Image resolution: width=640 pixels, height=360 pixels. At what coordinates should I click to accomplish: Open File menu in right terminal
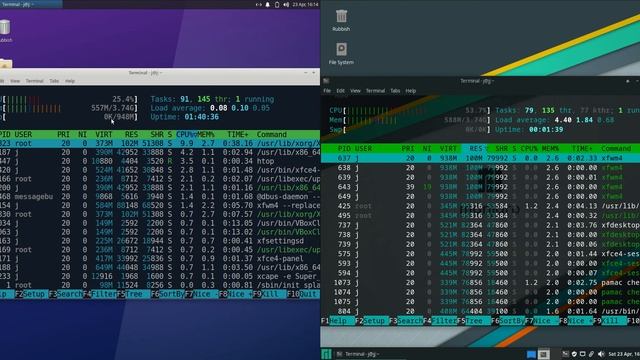(327, 91)
